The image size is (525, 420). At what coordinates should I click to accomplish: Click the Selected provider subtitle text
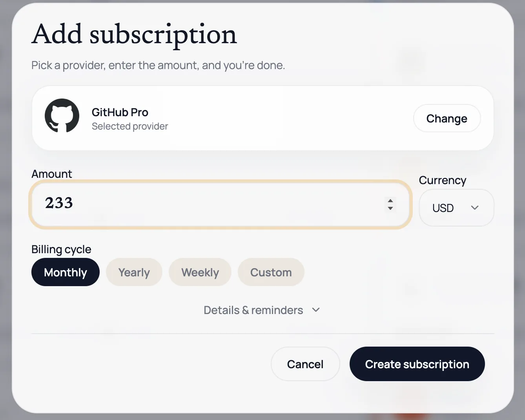pos(130,126)
